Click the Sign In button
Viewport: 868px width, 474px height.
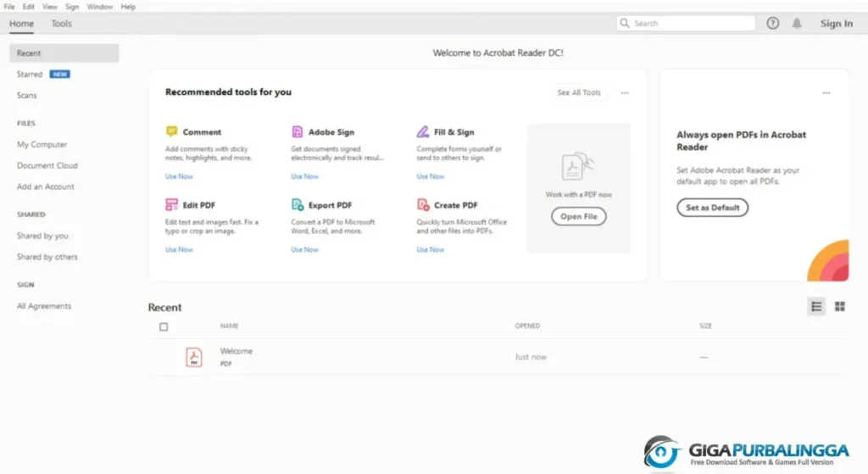point(837,23)
